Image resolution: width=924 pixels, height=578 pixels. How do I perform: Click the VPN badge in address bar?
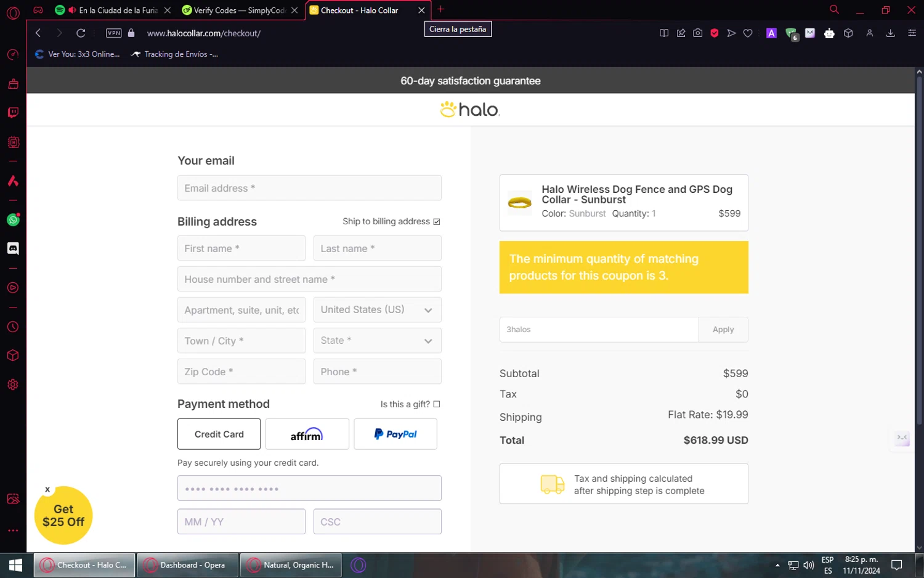(x=114, y=33)
